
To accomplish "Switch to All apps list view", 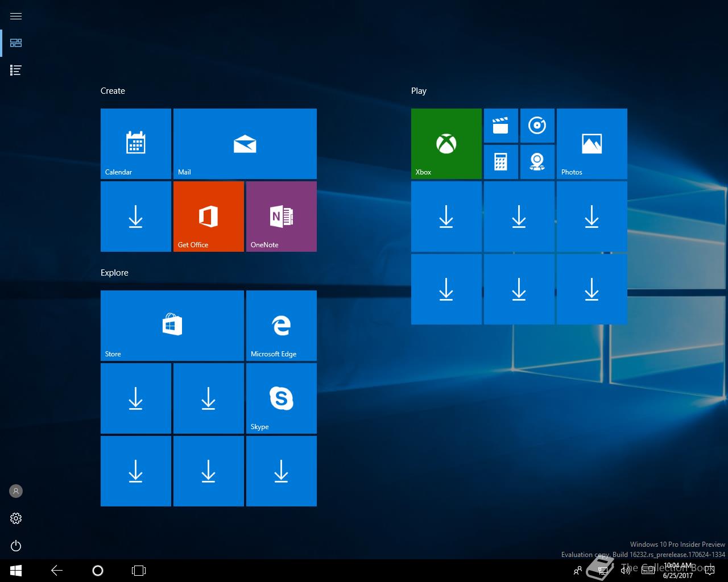I will click(16, 70).
